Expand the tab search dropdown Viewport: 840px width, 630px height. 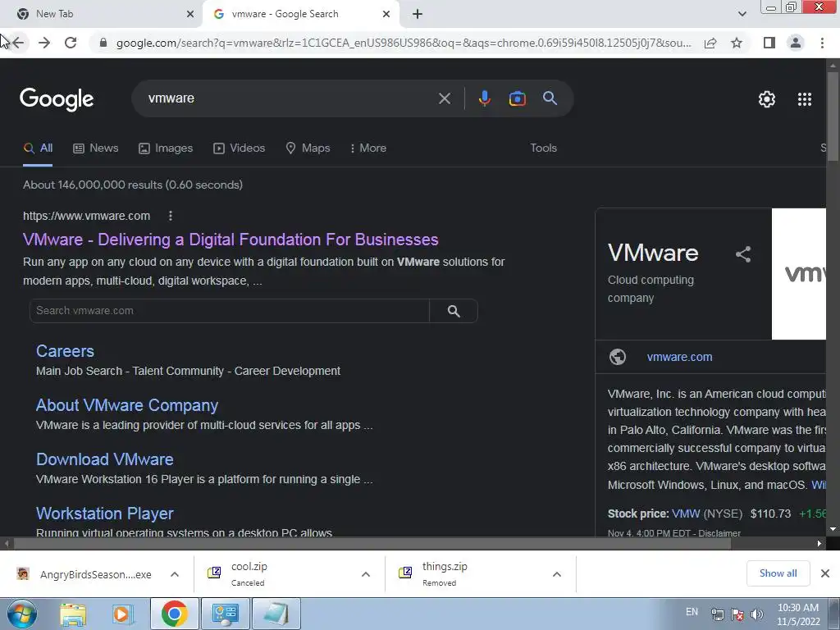742,14
